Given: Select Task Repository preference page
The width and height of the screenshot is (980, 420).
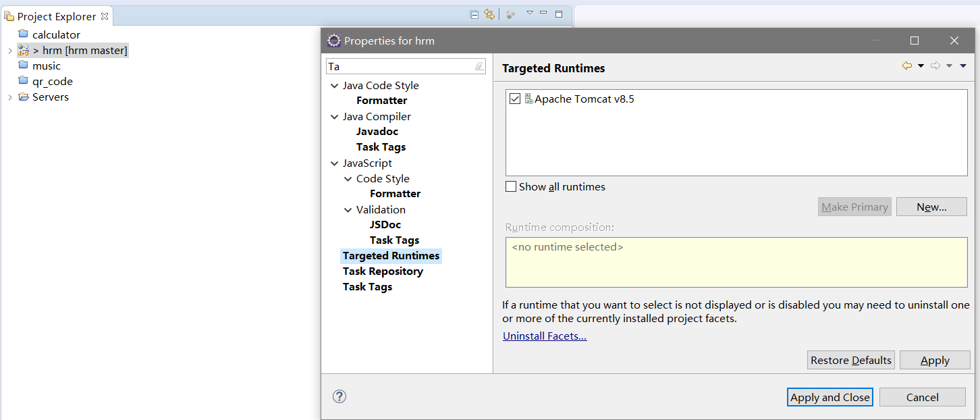Looking at the screenshot, I should [x=383, y=271].
